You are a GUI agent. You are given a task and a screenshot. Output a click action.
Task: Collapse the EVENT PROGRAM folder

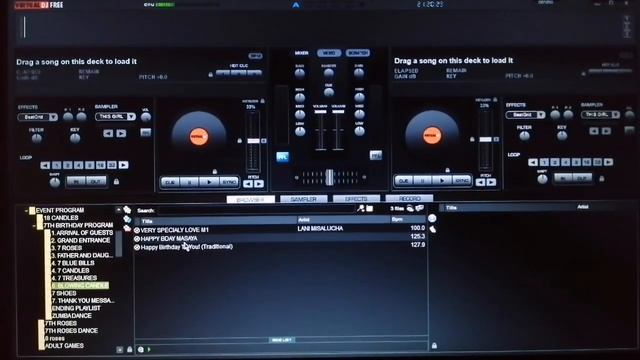click(x=26, y=211)
